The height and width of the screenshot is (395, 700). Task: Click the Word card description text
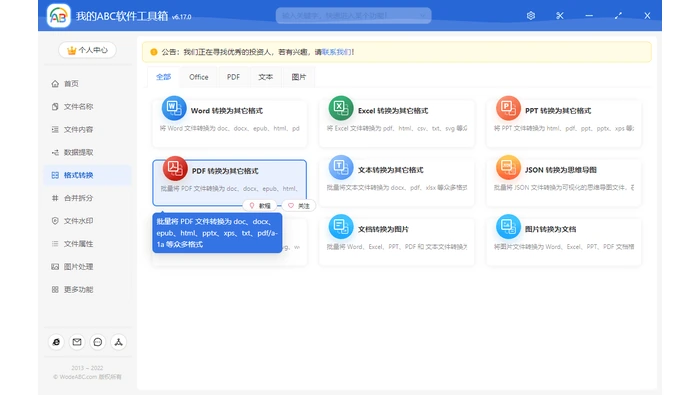click(x=229, y=129)
